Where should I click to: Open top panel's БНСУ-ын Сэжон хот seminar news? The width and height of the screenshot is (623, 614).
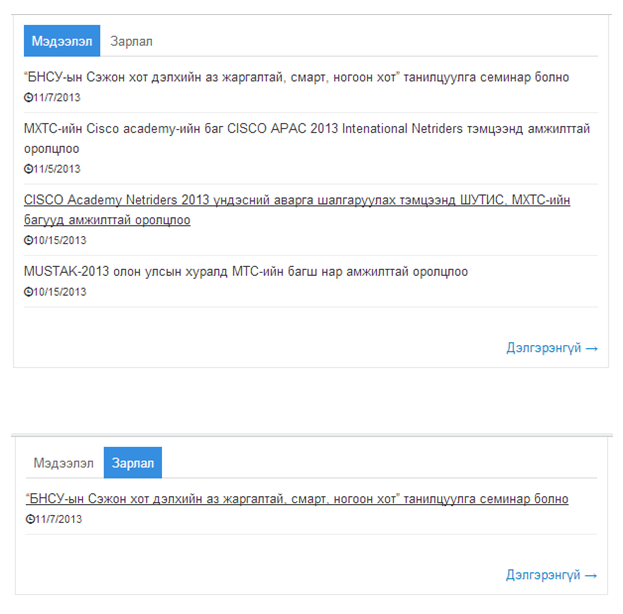(296, 77)
